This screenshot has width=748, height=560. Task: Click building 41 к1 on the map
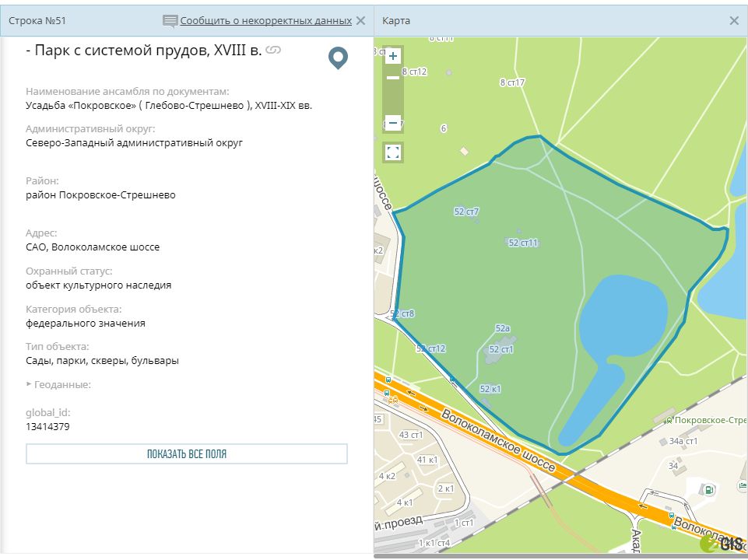point(427,460)
